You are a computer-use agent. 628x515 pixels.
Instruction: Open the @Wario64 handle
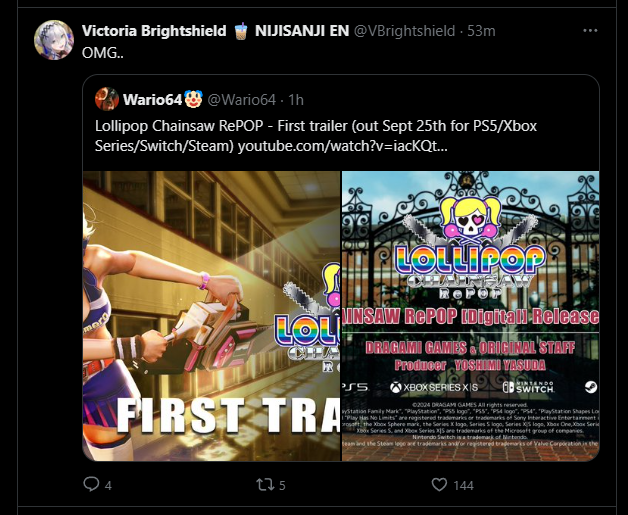pos(242,100)
